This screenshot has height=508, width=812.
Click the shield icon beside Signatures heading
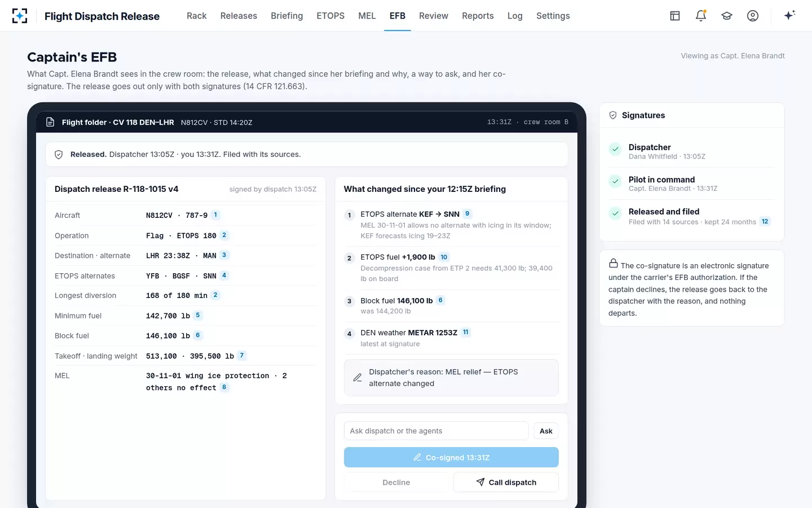[x=613, y=115]
